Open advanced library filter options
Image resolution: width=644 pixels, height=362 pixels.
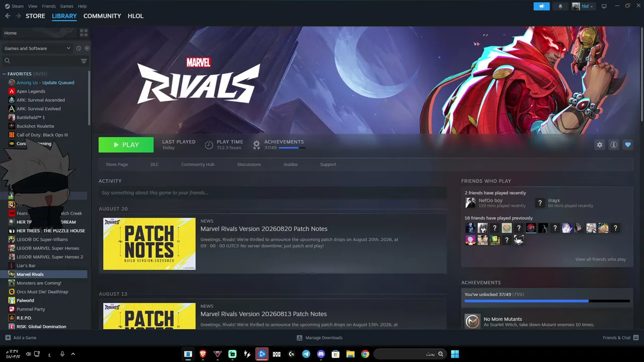pos(84,61)
